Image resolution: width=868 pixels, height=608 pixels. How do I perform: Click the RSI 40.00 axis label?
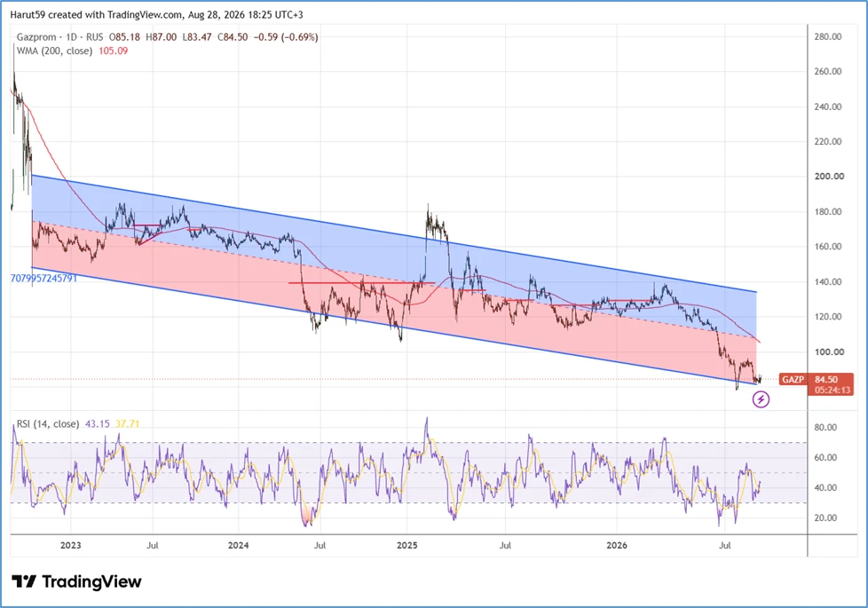click(x=825, y=488)
